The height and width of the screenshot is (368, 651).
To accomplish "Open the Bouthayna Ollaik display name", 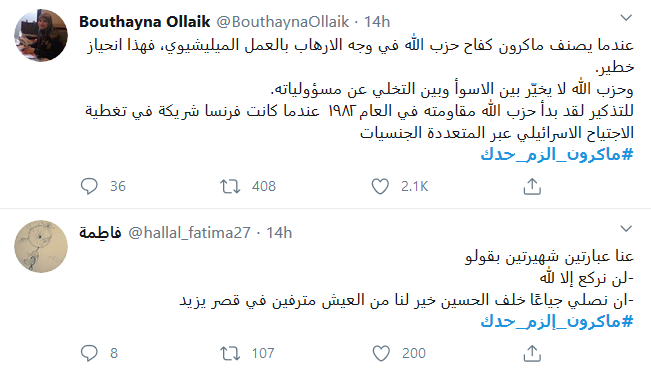I will [144, 22].
